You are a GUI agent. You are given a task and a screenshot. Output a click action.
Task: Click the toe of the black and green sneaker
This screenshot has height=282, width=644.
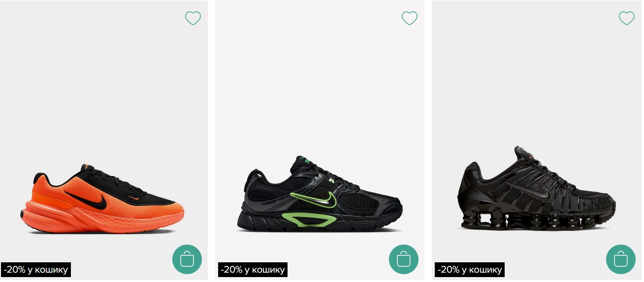click(389, 207)
